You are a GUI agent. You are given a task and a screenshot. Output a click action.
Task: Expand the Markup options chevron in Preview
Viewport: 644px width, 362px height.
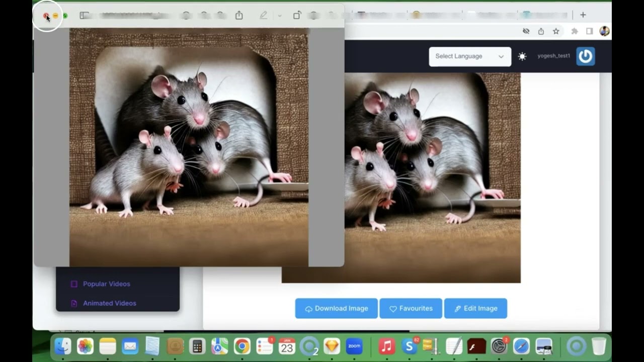(280, 16)
